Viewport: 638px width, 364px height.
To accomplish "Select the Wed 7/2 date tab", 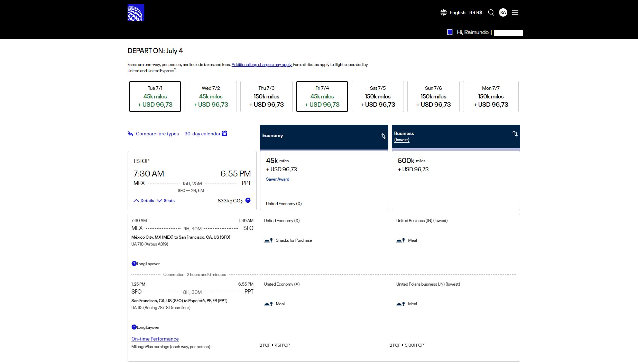I will pyautogui.click(x=211, y=96).
